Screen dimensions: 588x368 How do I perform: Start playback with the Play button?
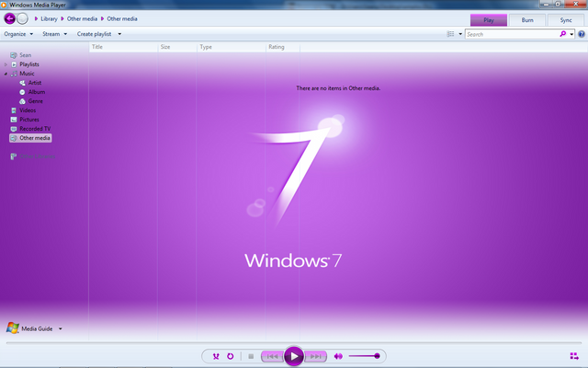pyautogui.click(x=294, y=356)
